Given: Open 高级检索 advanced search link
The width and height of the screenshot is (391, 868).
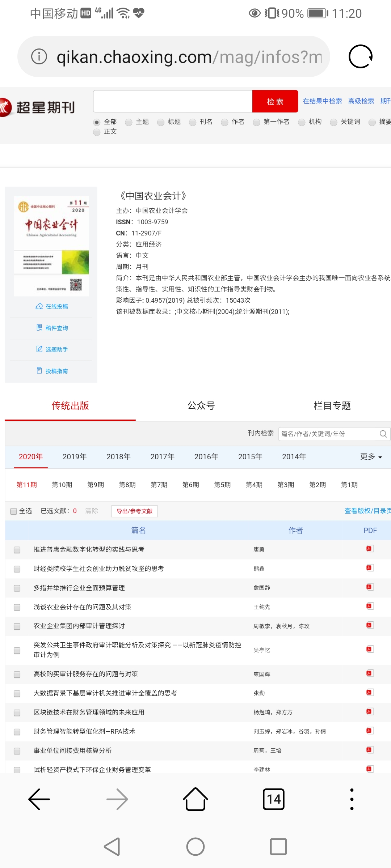Looking at the screenshot, I should [x=361, y=101].
